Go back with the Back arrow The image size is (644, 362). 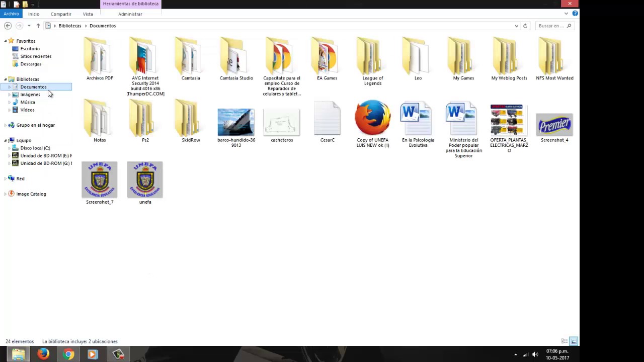[8, 26]
